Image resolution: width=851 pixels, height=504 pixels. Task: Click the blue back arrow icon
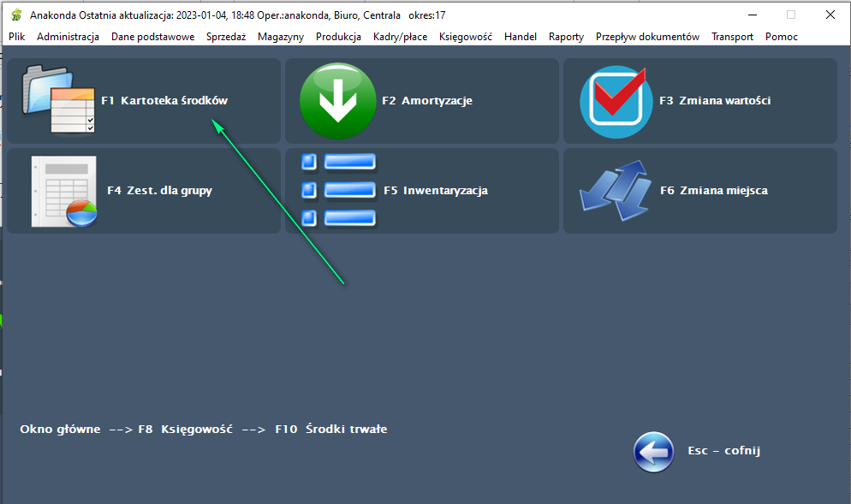(x=653, y=452)
